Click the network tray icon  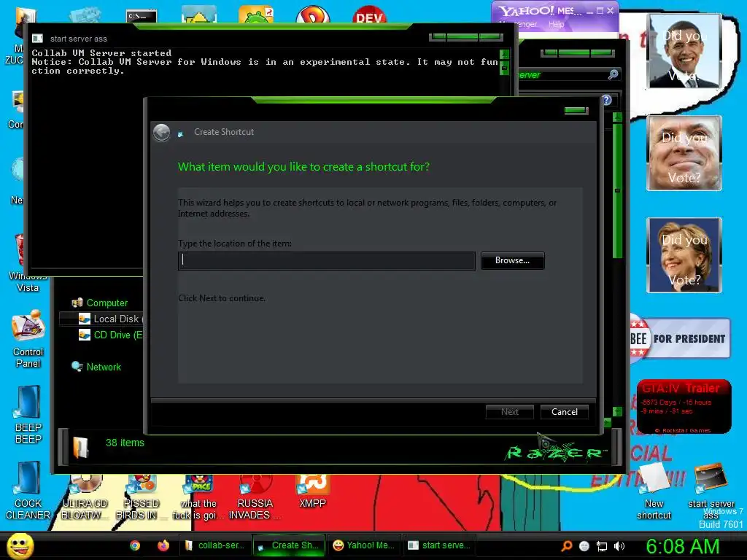coord(602,546)
